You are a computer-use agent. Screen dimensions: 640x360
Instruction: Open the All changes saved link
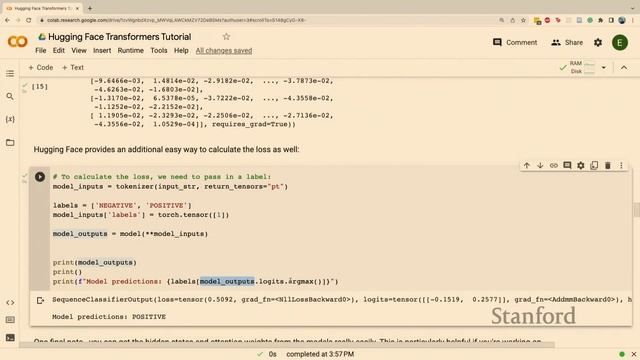224,51
